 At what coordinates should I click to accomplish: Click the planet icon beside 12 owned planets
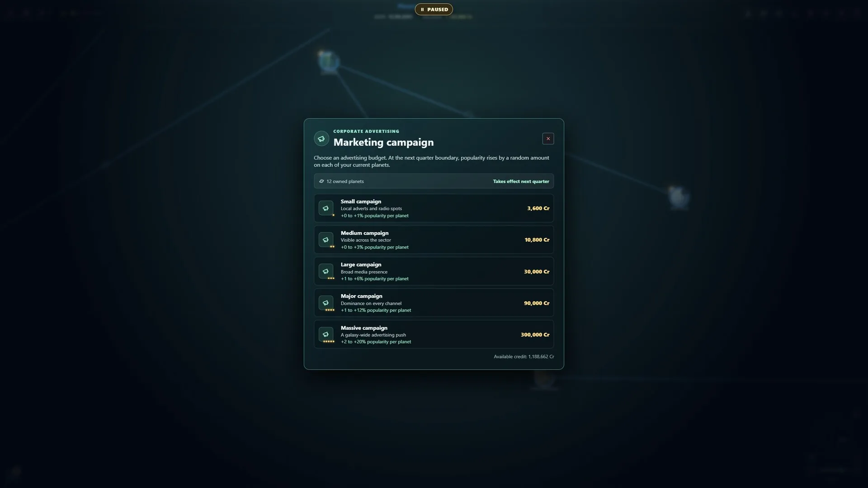pos(321,181)
